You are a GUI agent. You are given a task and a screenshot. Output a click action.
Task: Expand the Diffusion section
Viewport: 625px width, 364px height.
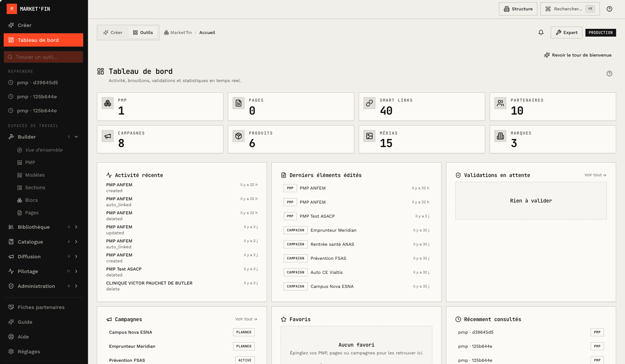(44, 256)
